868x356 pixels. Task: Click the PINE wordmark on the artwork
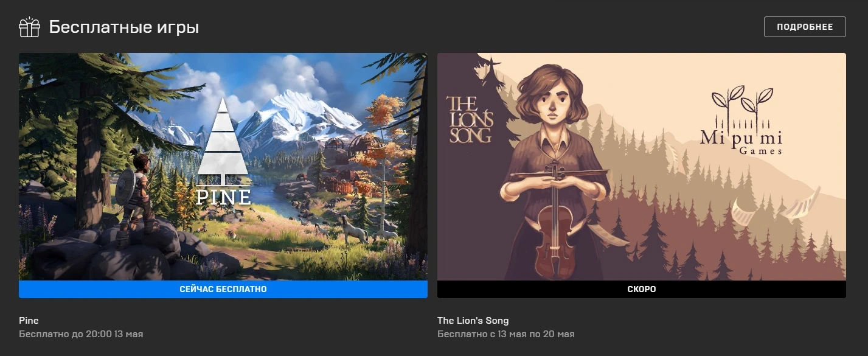223,197
